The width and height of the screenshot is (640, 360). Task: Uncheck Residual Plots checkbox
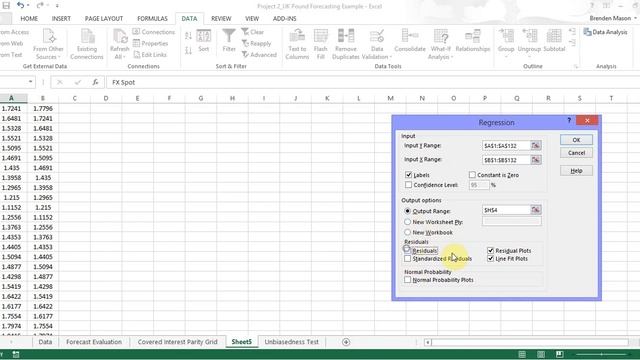[x=491, y=251]
